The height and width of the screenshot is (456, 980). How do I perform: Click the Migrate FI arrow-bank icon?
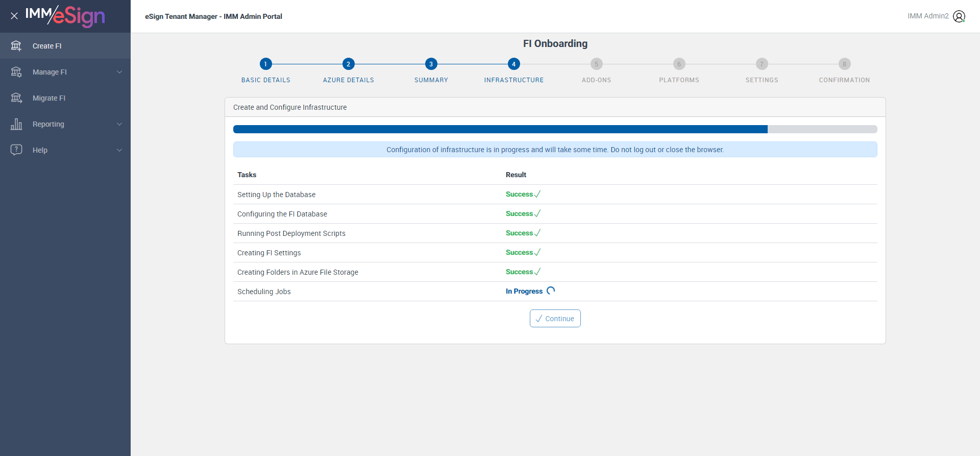pos(16,98)
